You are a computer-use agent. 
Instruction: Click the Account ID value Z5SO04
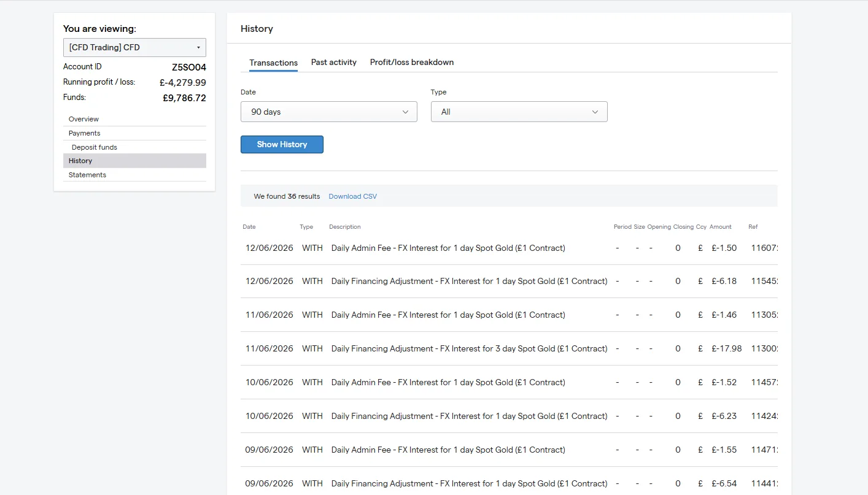[x=189, y=67]
